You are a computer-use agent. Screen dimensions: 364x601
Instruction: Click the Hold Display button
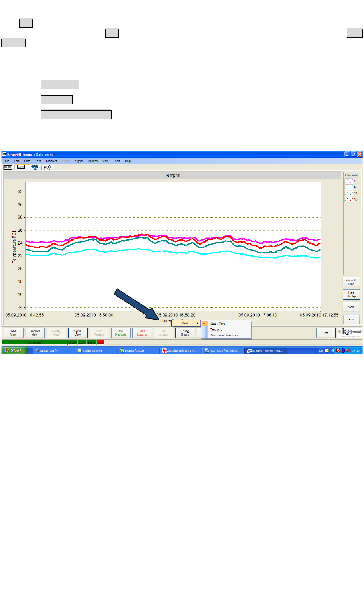pos(351,294)
